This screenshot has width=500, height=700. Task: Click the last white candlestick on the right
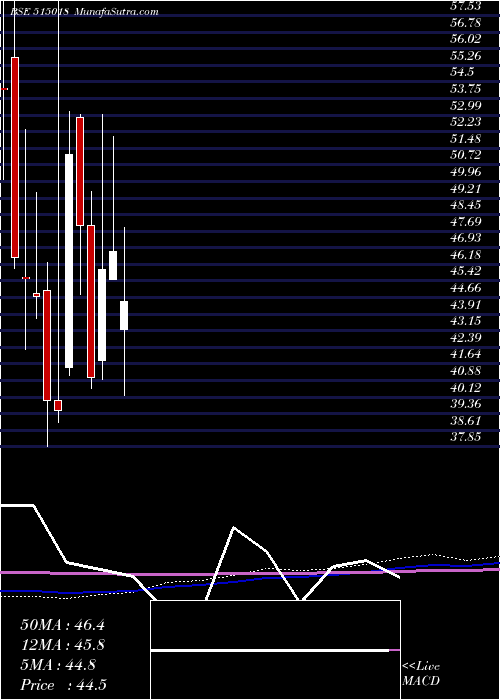124,315
